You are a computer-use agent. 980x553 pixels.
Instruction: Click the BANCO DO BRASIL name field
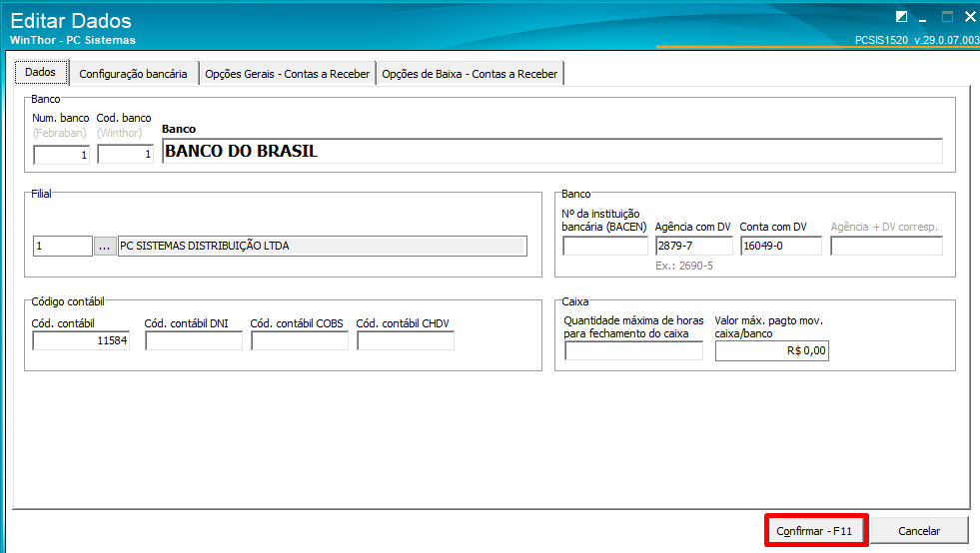pyautogui.click(x=551, y=151)
